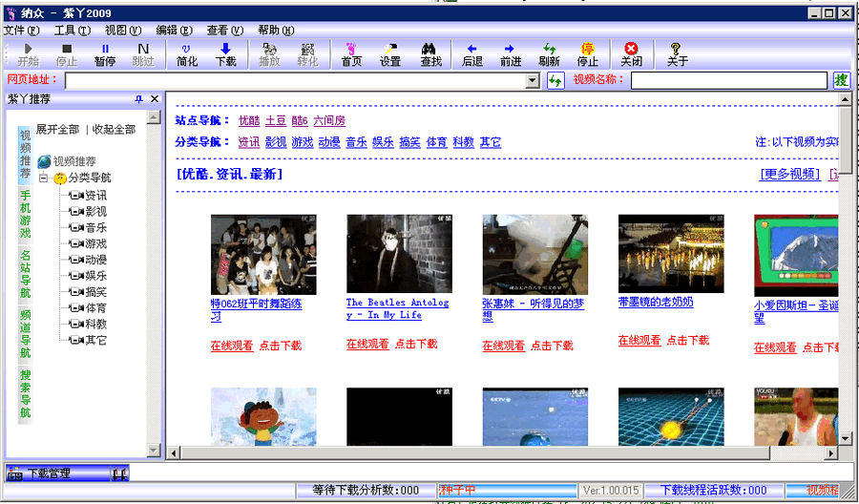This screenshot has width=859, height=504.
Task: Click in the 网页地址 address field
Action: coord(295,81)
